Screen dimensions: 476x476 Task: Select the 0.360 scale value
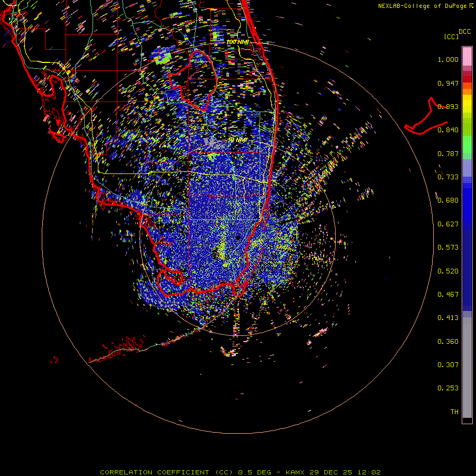coord(448,342)
